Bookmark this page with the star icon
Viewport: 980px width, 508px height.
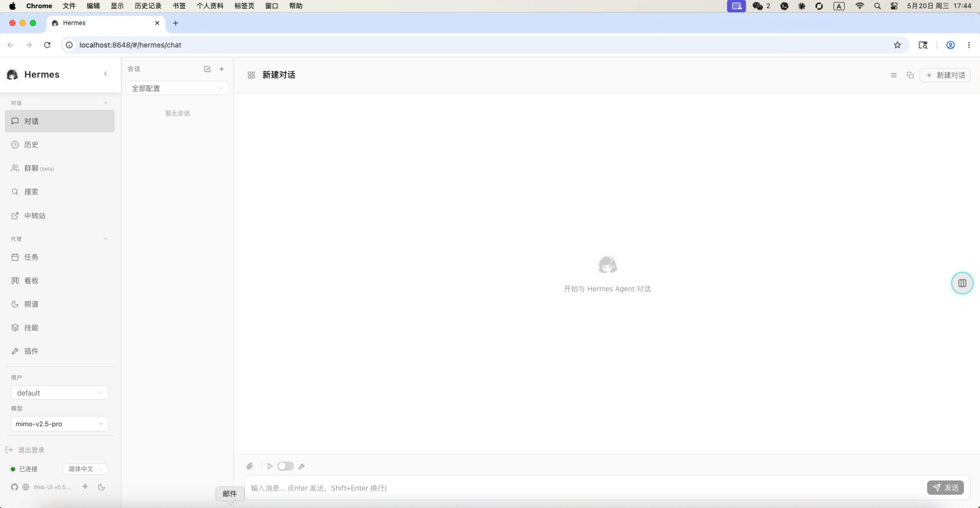(897, 45)
